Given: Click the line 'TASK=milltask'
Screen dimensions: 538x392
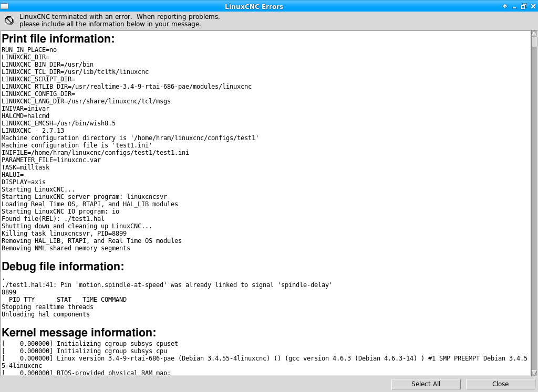Looking at the screenshot, I should 26,167.
